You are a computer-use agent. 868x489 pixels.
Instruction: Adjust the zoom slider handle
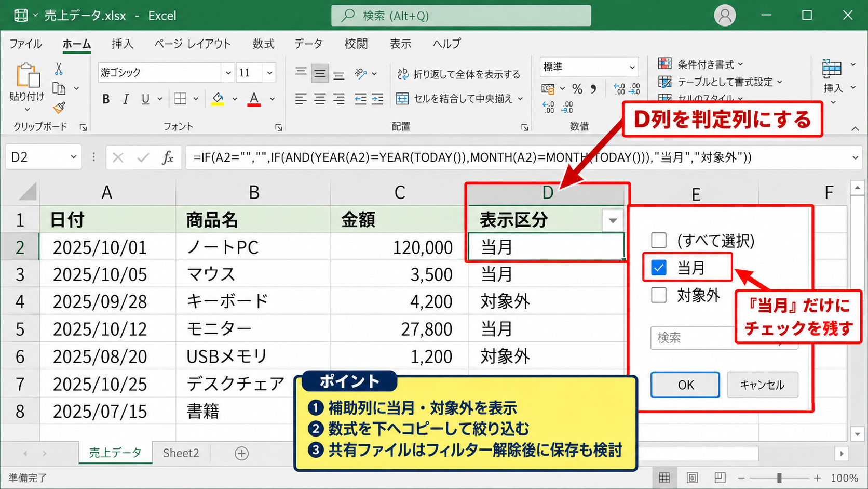click(x=779, y=478)
